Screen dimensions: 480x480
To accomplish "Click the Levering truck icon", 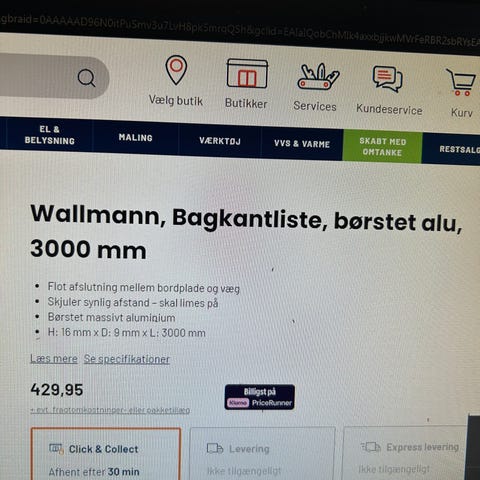I will (x=215, y=448).
